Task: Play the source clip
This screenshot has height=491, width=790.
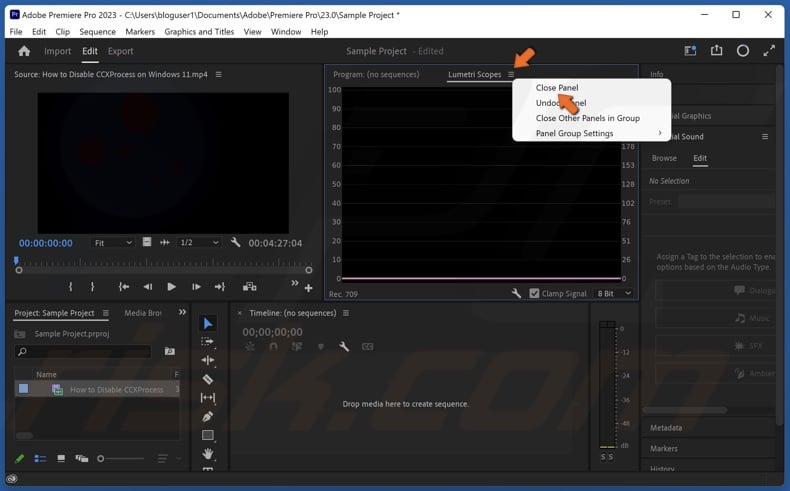Action: point(171,287)
